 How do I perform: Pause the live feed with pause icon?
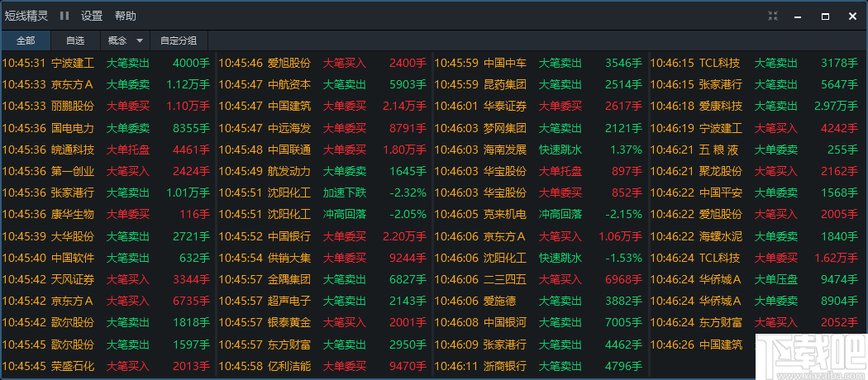coord(64,16)
